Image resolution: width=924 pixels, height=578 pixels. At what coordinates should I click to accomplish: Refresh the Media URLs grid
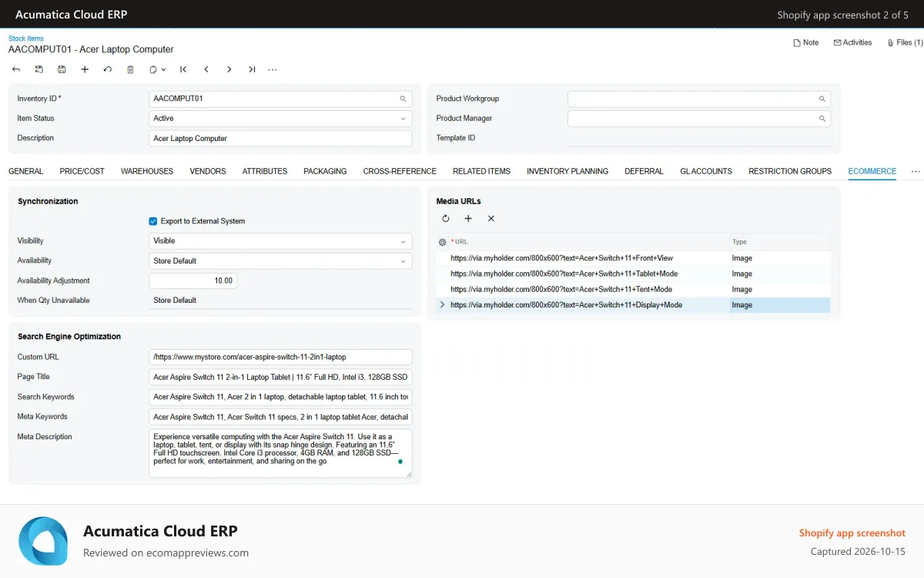pyautogui.click(x=446, y=219)
